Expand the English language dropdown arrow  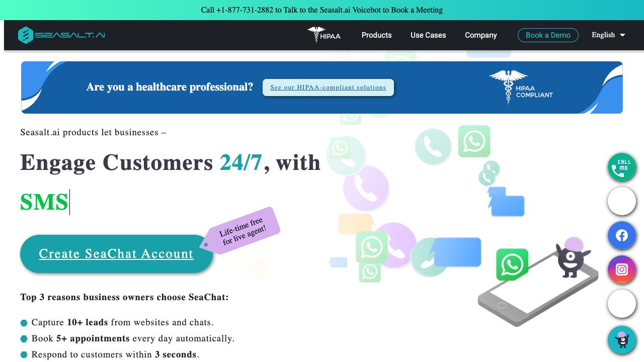coord(622,35)
